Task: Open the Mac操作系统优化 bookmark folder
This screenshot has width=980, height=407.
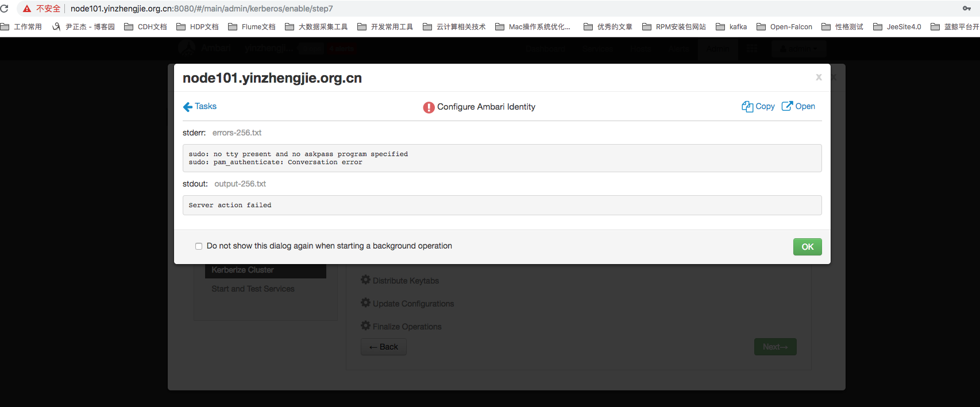Action: click(x=533, y=27)
